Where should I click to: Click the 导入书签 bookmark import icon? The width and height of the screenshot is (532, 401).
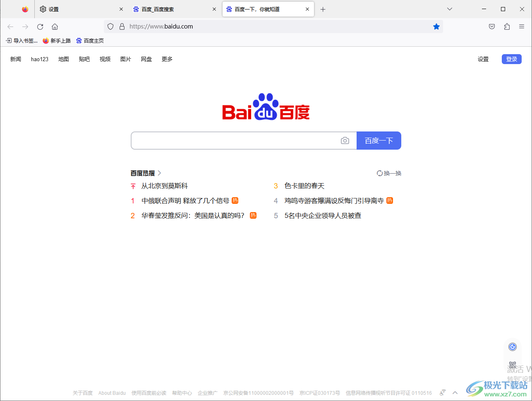tap(9, 41)
